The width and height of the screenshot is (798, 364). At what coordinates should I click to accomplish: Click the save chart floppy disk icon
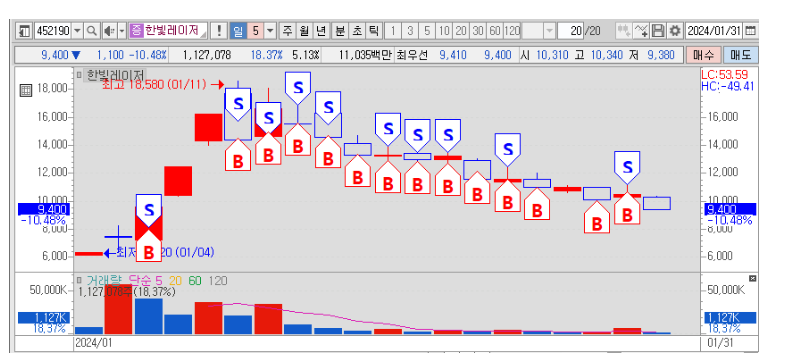pyautogui.click(x=659, y=31)
